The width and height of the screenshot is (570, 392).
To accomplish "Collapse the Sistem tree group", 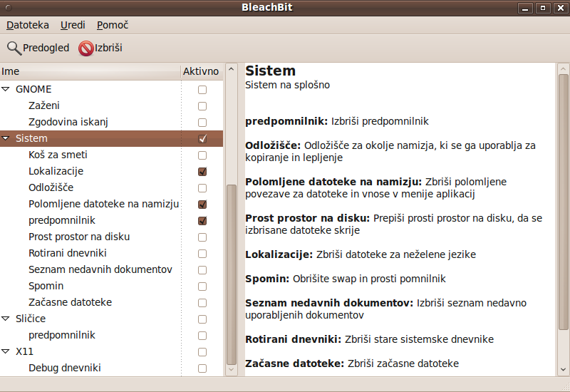I will click(x=6, y=138).
